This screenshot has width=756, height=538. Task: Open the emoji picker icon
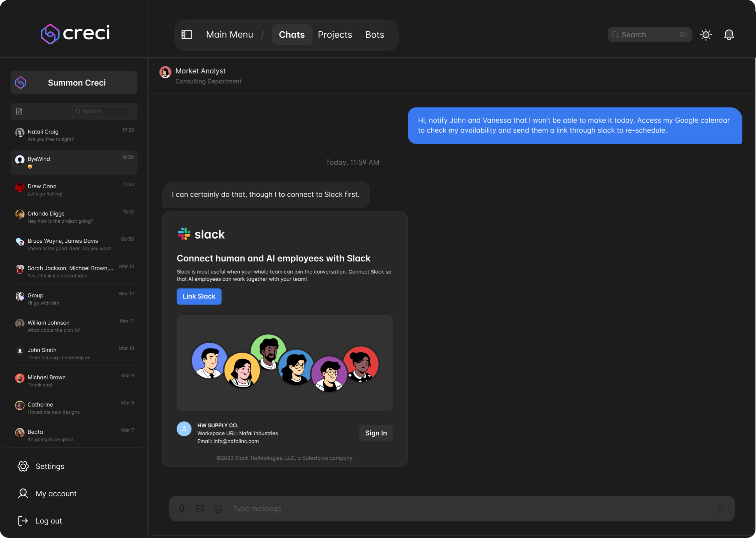pyautogui.click(x=218, y=508)
